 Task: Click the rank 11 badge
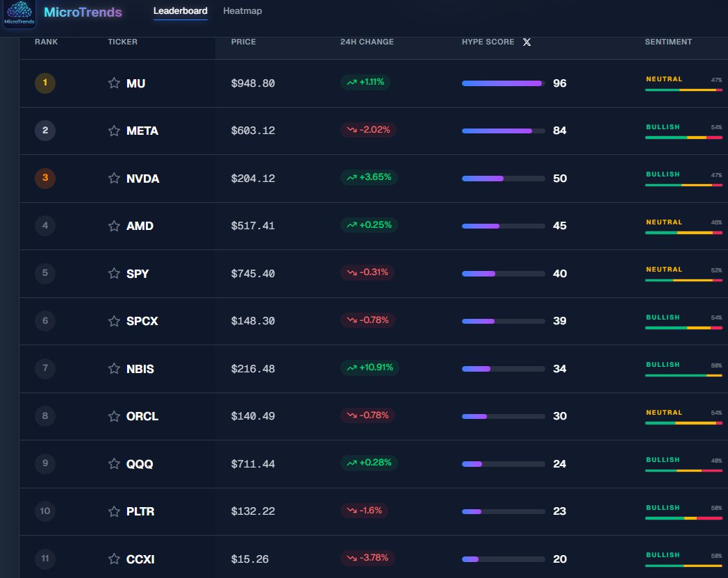[45, 559]
